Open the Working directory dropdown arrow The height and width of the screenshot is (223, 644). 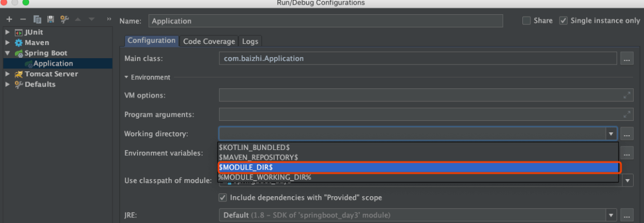click(x=611, y=133)
